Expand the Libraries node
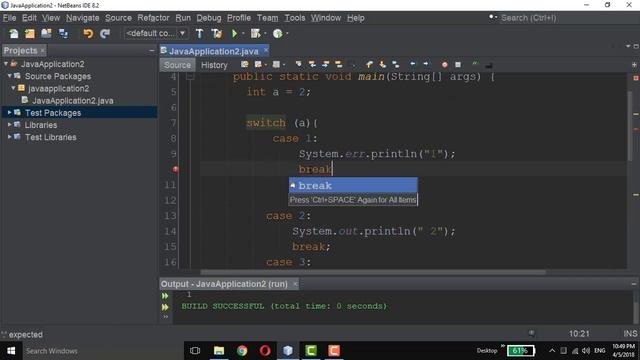Viewport: 640px width, 360px height. tap(9, 125)
